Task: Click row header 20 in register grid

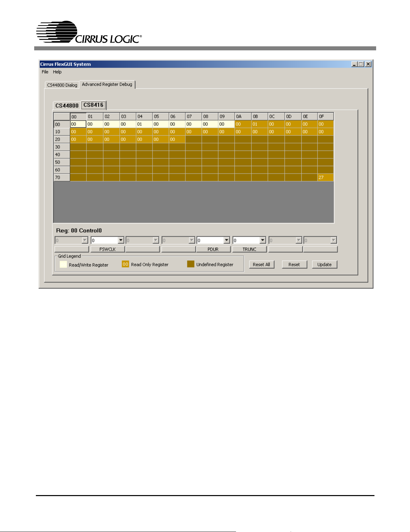Action: (62, 139)
